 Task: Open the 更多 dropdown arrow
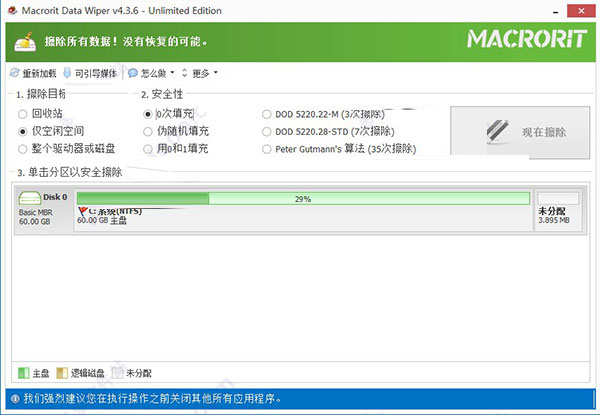[216, 72]
